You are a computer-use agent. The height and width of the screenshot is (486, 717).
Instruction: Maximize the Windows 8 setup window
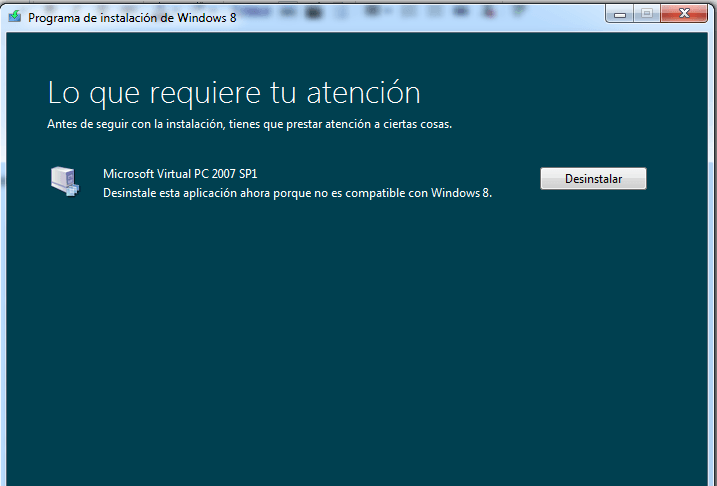[646, 14]
